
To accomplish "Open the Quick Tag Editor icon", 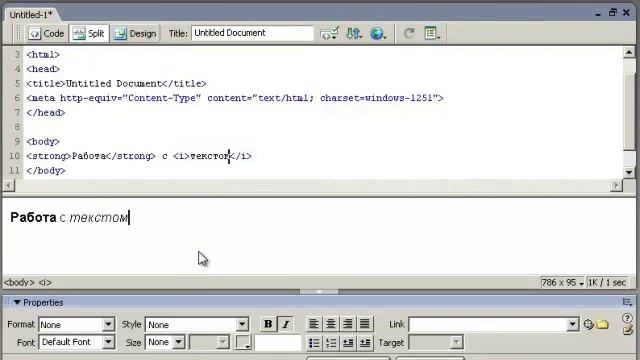I will click(x=628, y=330).
